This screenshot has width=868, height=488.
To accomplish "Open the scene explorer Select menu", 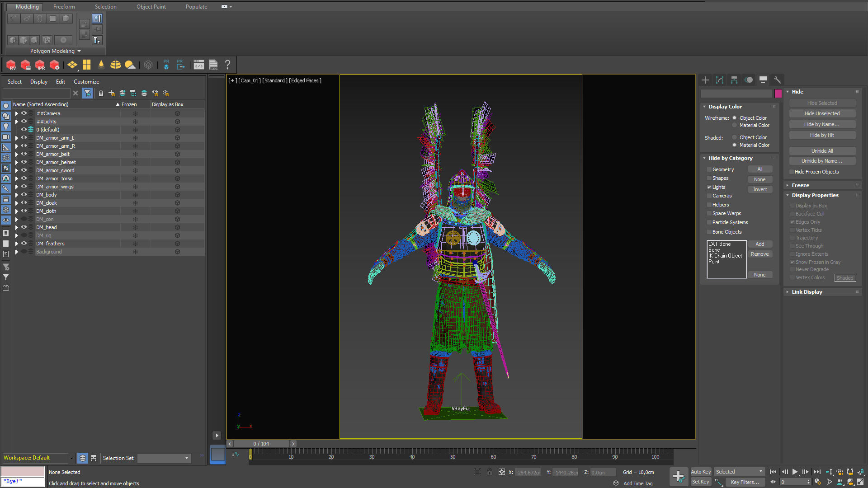I will tap(14, 82).
